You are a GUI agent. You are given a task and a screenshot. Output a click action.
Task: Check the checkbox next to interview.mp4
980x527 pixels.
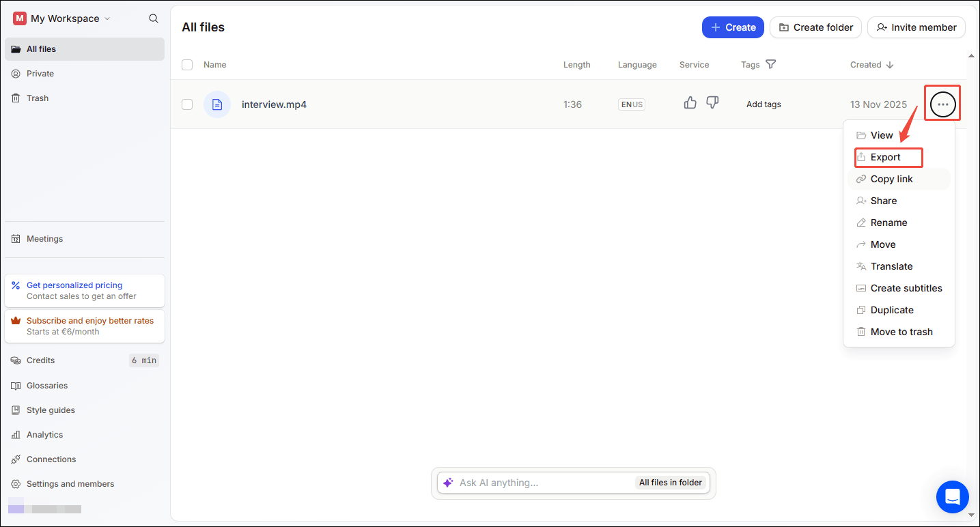[187, 104]
